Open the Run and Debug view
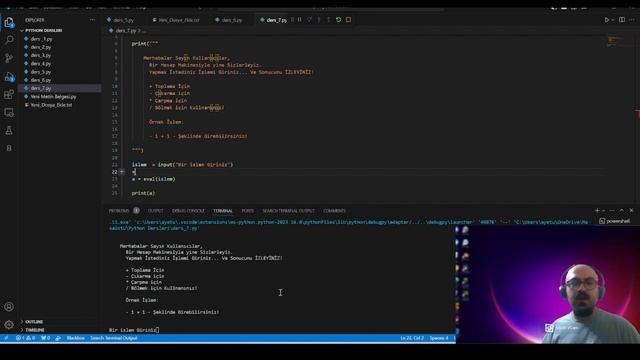Image resolution: width=640 pixels, height=360 pixels. (x=9, y=76)
